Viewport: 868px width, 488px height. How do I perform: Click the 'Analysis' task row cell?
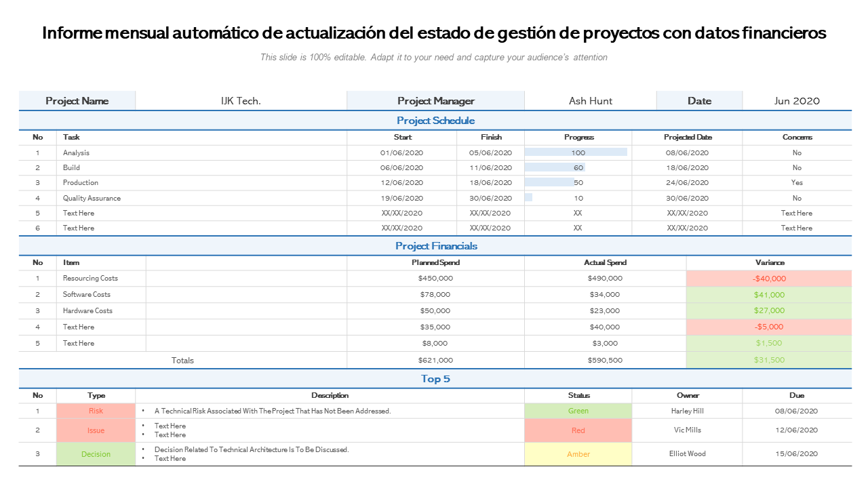click(201, 153)
